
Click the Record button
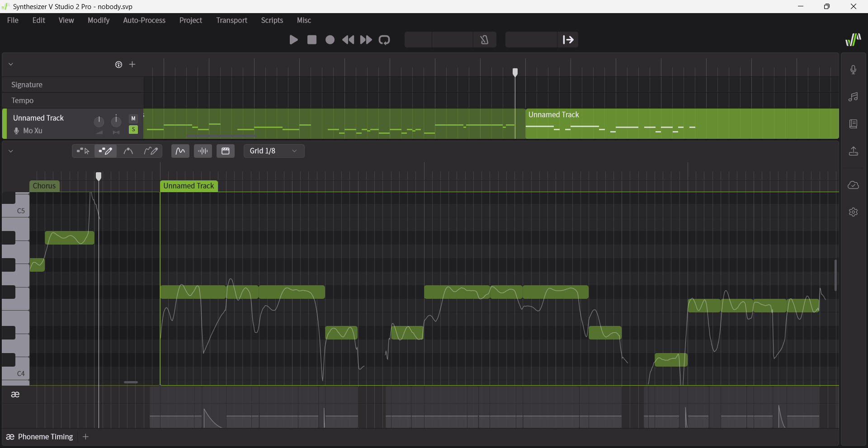[330, 40]
